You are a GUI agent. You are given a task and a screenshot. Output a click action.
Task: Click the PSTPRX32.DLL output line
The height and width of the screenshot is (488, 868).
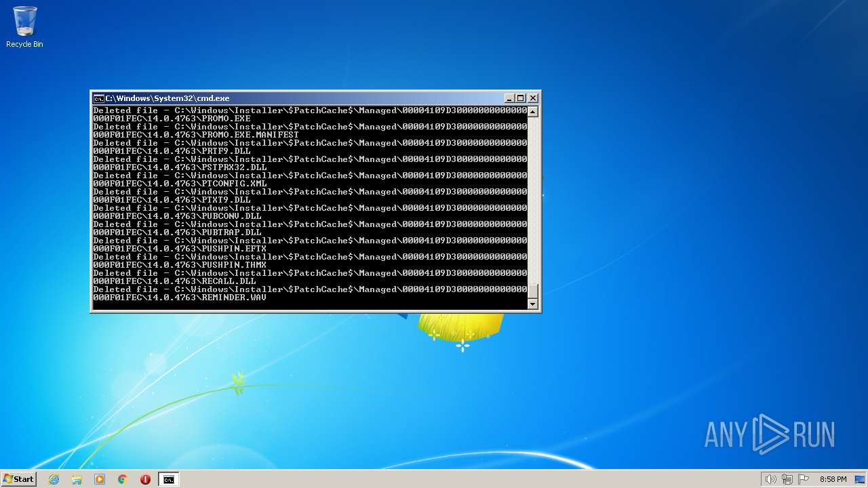(180, 167)
